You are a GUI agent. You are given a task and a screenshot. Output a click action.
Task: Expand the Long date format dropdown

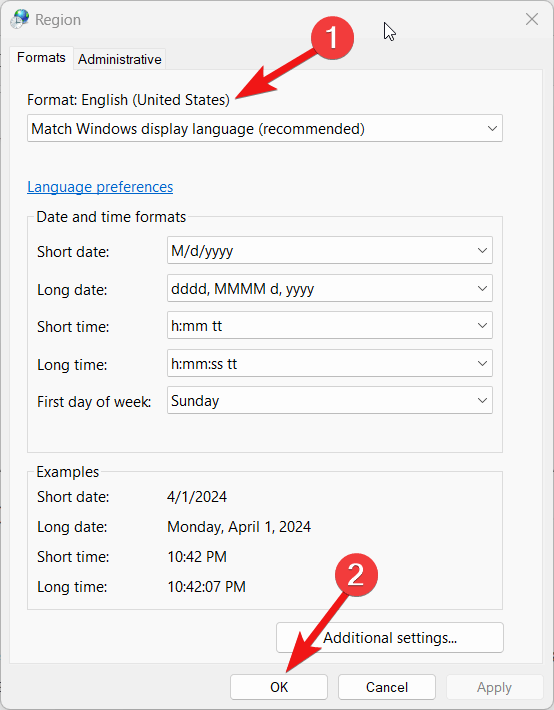tap(330, 288)
